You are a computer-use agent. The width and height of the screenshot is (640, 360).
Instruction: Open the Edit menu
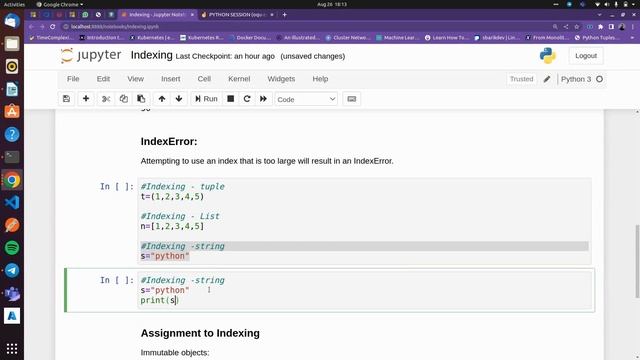click(x=103, y=79)
